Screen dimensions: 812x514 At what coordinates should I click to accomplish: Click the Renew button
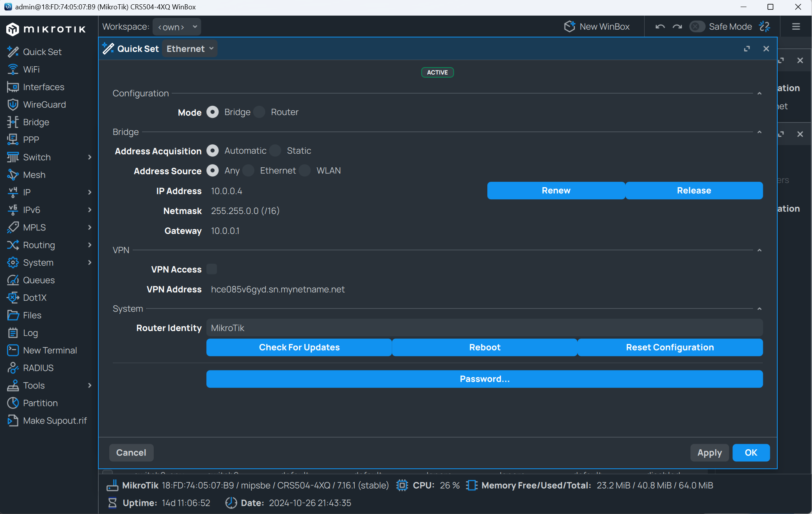(x=556, y=190)
